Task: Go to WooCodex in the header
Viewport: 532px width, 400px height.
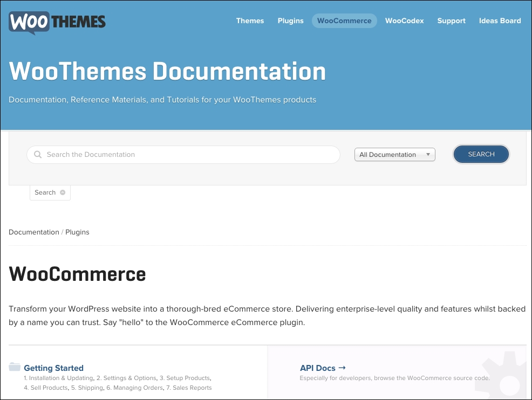Action: [x=405, y=20]
